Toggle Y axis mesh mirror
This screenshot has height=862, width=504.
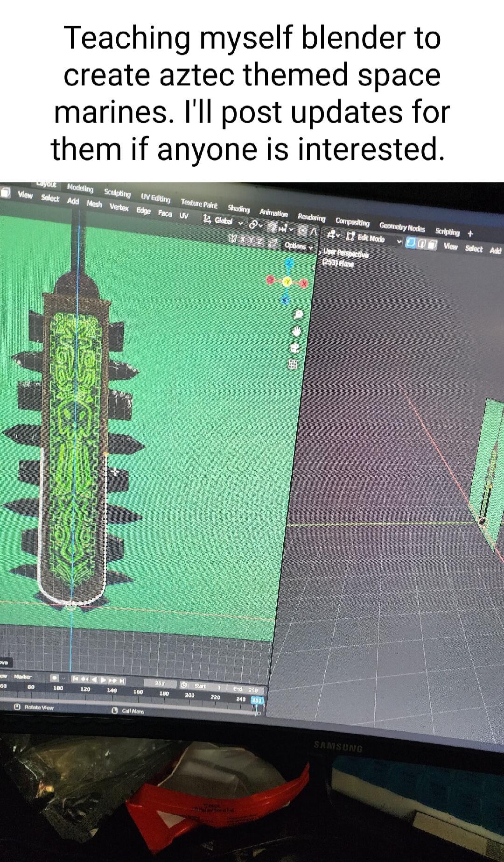pos(252,240)
